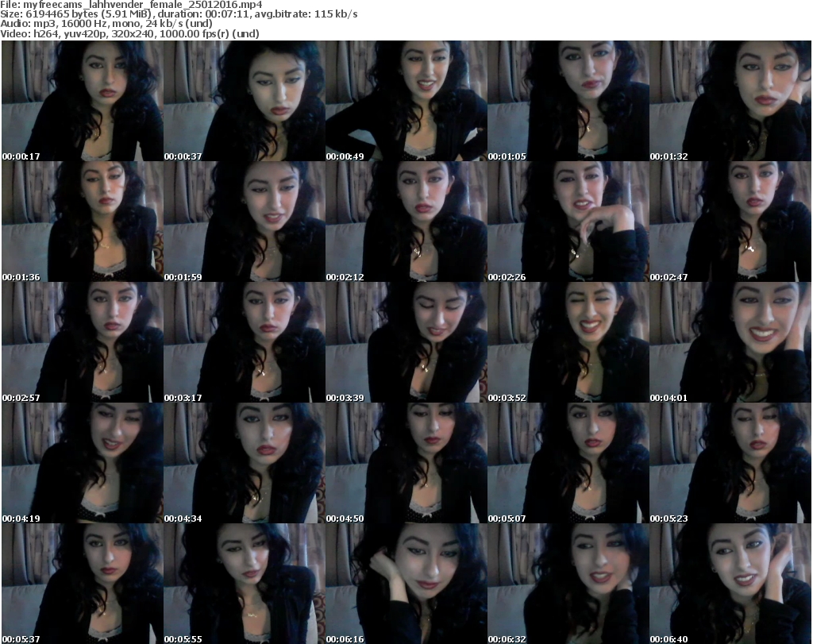Select the frame at 00:01:05
Viewport: 813px width, 644px height.
568,101
